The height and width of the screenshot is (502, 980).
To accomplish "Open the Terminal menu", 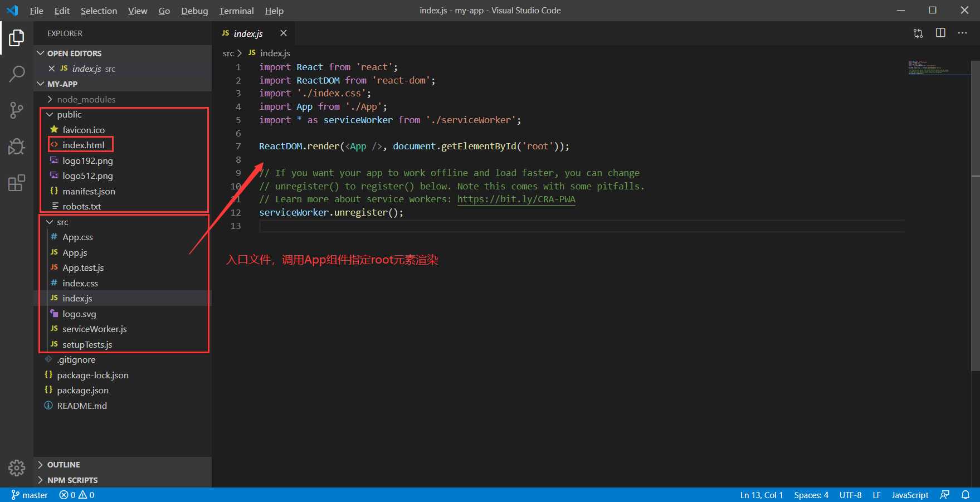I will [x=236, y=11].
